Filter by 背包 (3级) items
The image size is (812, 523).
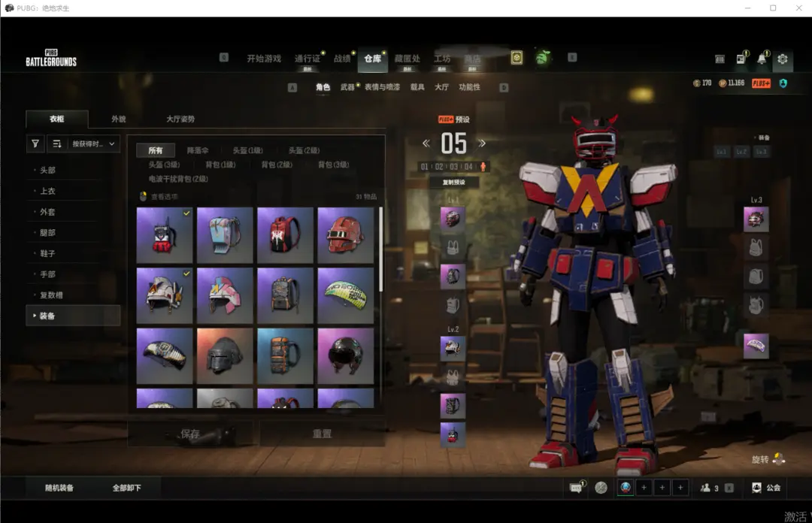(x=334, y=165)
